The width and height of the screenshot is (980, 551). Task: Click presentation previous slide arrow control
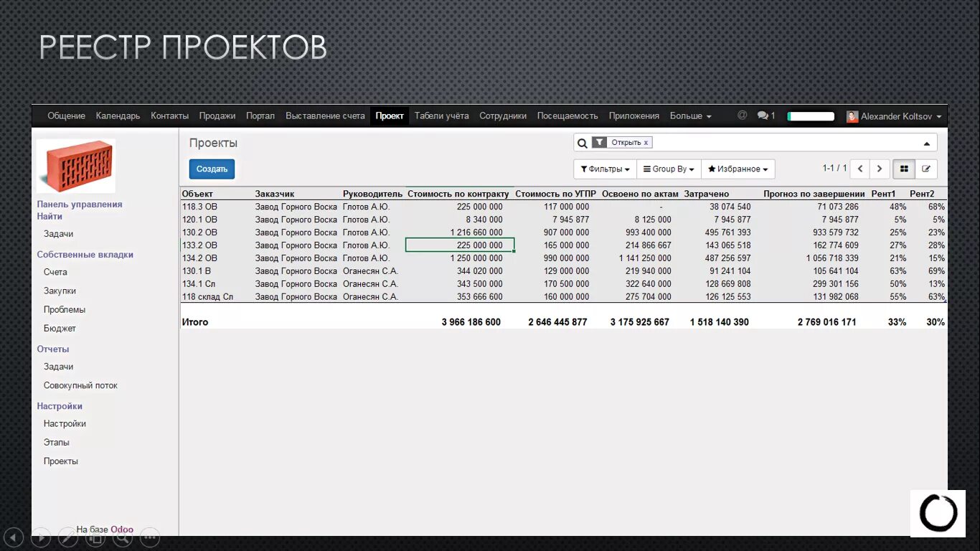pos(14,536)
